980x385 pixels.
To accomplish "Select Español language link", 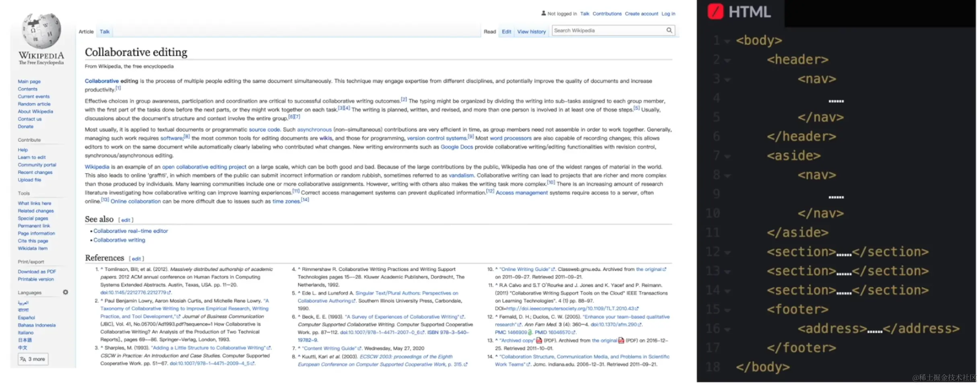I will (27, 317).
